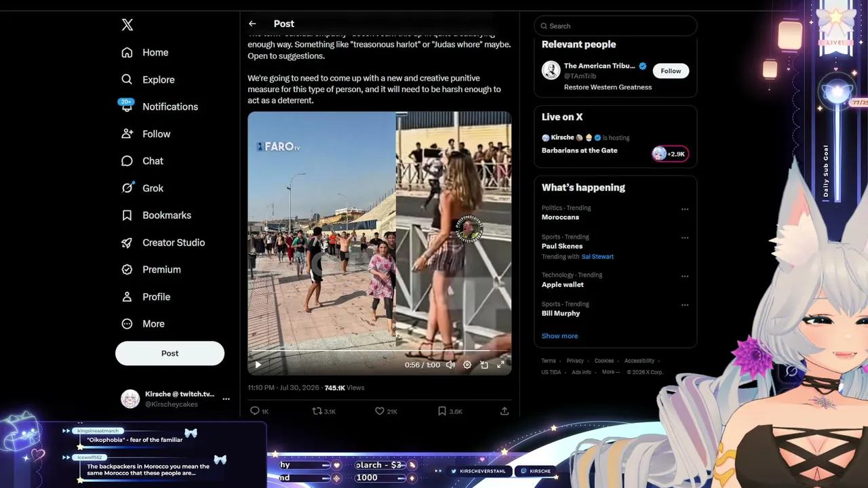
Task: Click the Profile person icon
Action: click(127, 297)
